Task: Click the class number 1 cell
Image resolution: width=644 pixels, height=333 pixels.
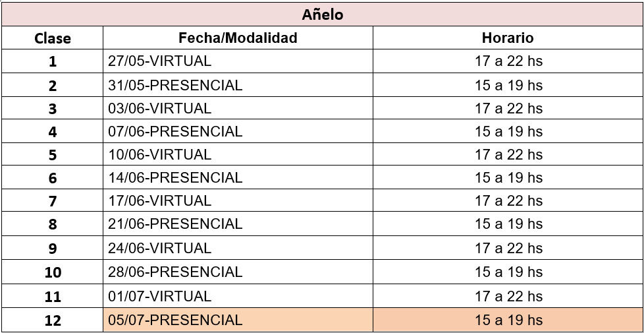Action: click(x=53, y=61)
